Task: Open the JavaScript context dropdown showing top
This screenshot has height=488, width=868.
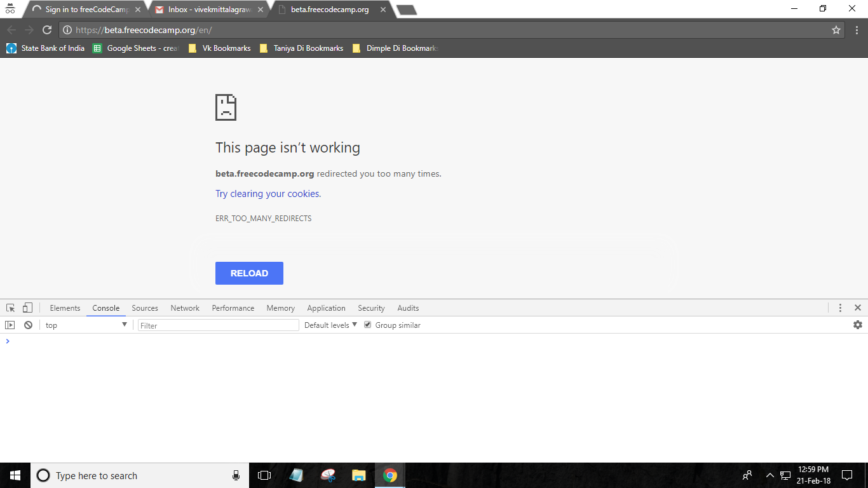Action: (86, 325)
